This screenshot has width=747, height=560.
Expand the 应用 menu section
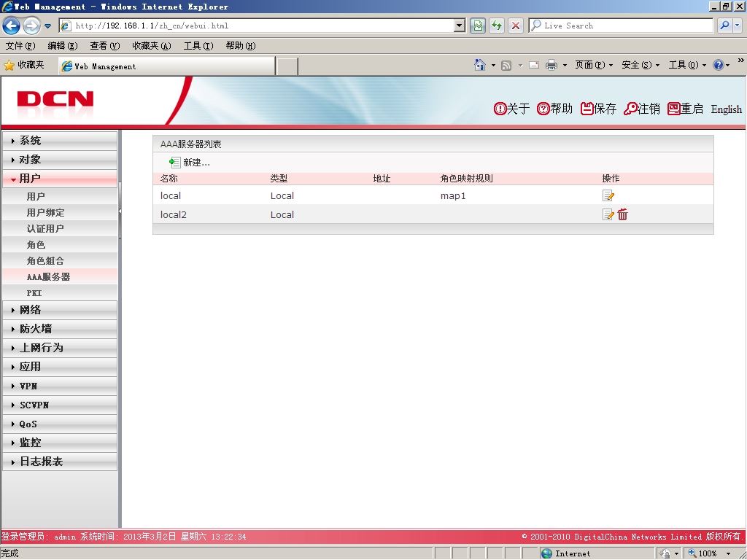pyautogui.click(x=60, y=367)
